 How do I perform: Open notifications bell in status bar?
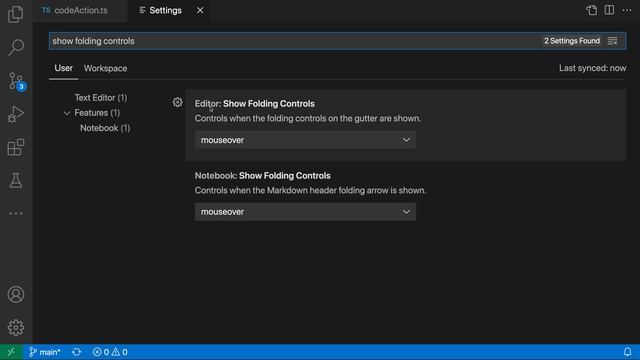627,351
